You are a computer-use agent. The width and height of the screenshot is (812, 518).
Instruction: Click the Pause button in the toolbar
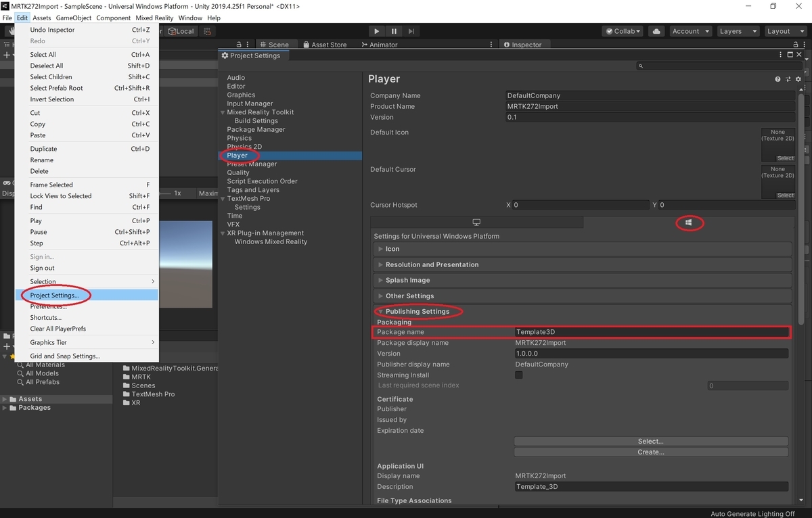(394, 31)
